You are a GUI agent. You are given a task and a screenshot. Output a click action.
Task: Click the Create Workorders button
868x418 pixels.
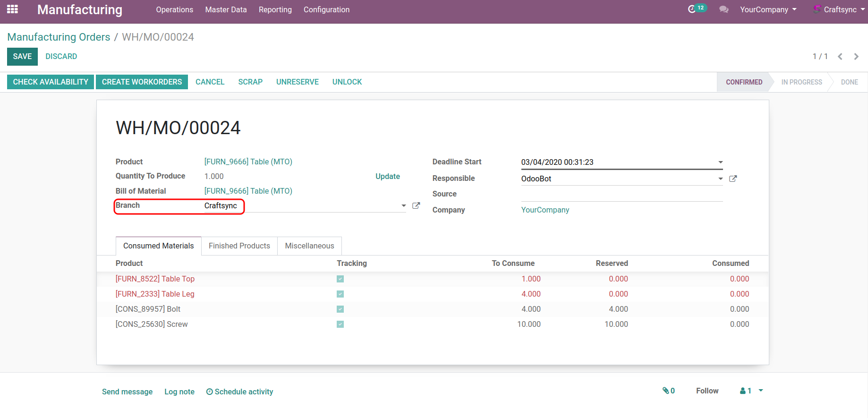(x=142, y=82)
